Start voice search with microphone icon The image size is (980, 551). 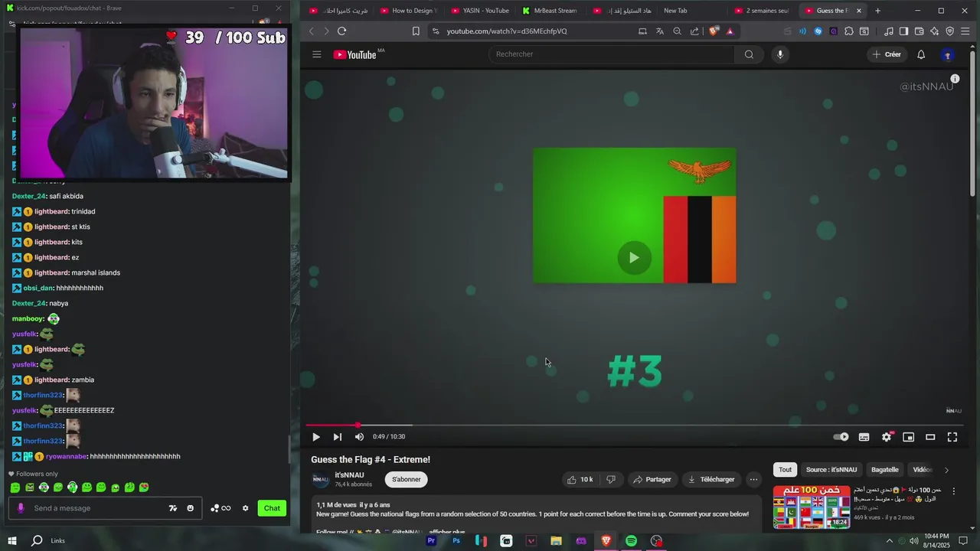coord(780,54)
